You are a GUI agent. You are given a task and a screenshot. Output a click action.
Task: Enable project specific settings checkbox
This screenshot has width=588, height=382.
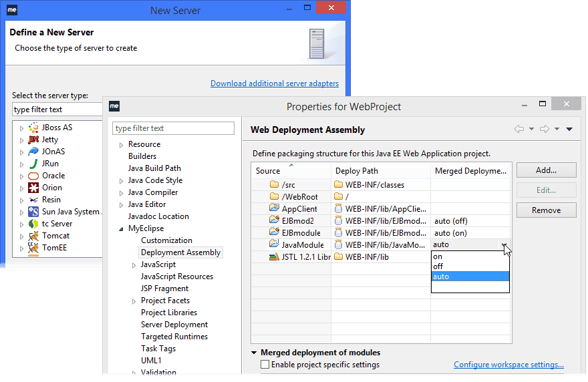265,365
